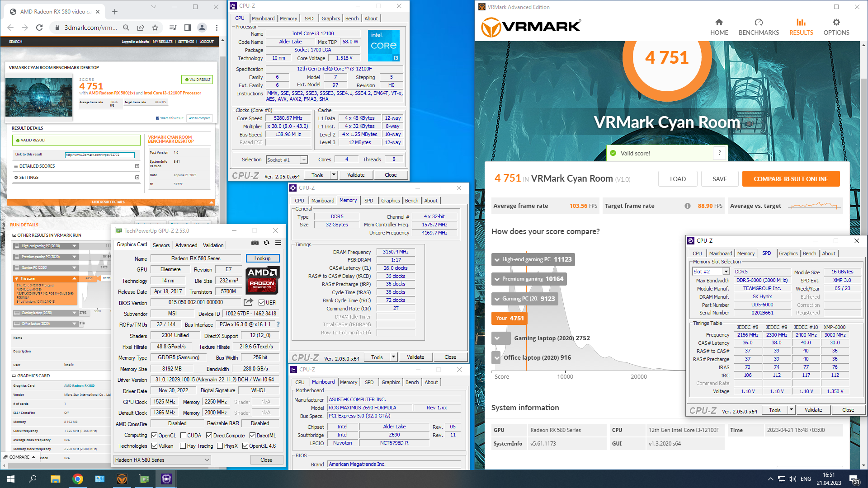Open Windows Start menu

coord(11,479)
